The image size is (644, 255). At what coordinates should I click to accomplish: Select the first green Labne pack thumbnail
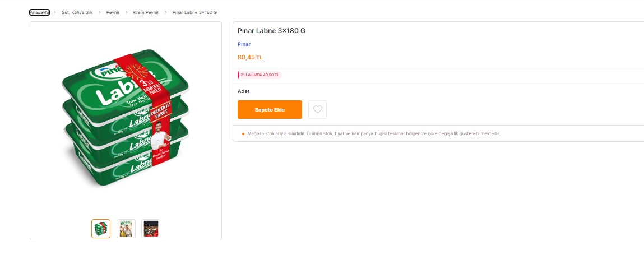pyautogui.click(x=101, y=229)
